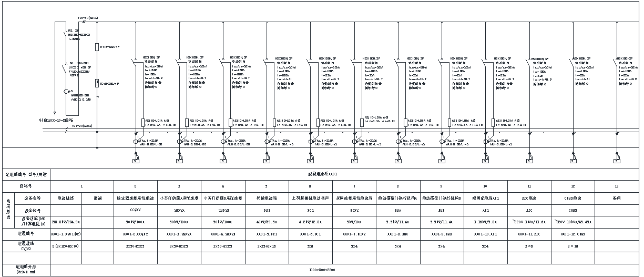Select the 5.5kW/11.4A cell in column 8
Viewport: 644px width, 277px height.
pyautogui.click(x=398, y=221)
